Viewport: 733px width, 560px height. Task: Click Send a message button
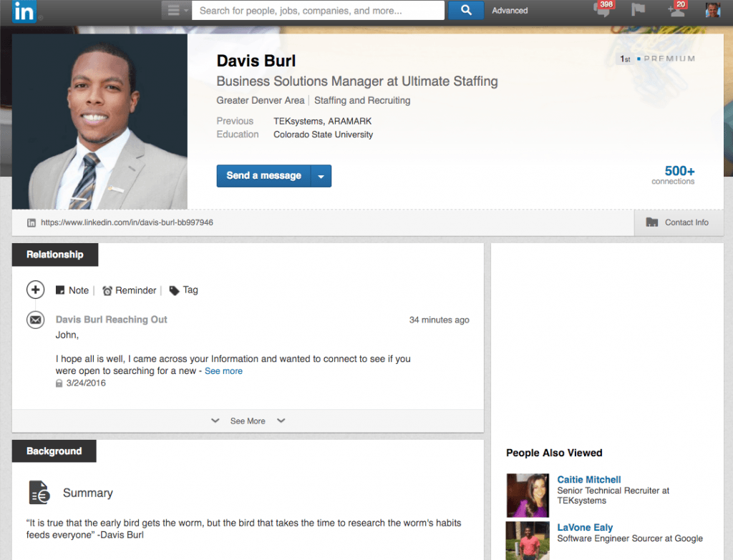[263, 176]
